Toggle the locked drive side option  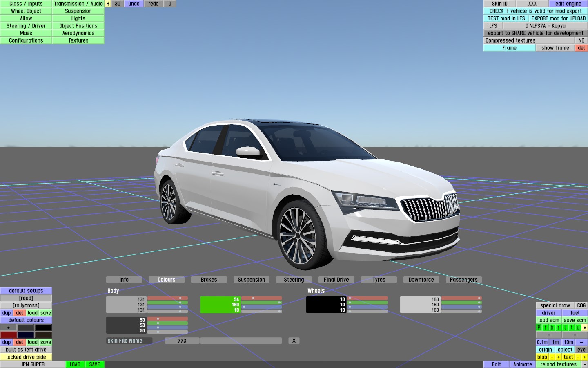26,357
